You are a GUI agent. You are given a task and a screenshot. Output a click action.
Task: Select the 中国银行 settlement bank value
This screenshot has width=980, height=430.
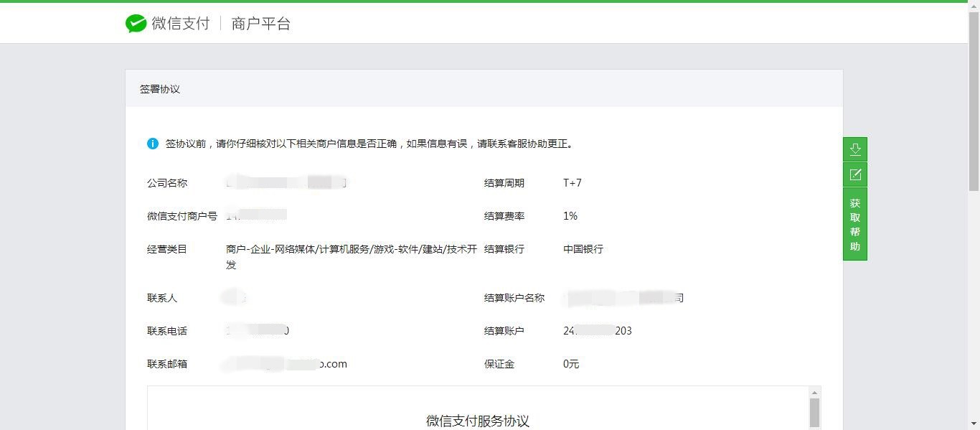583,249
